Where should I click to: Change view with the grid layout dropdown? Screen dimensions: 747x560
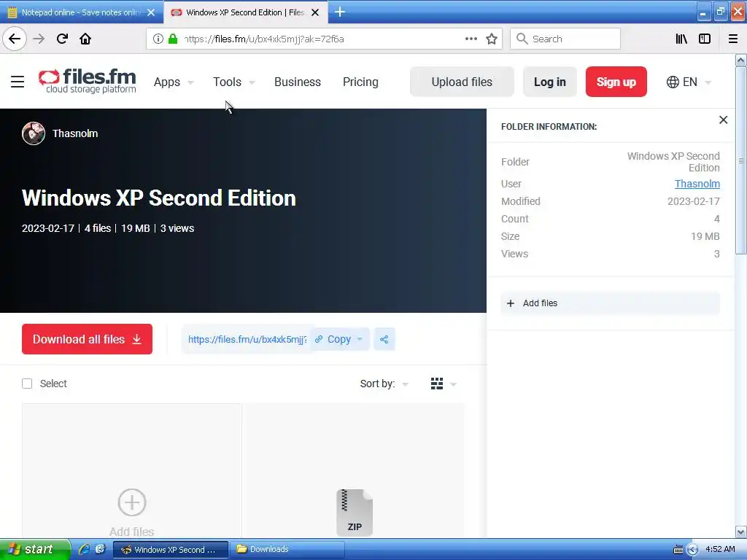pyautogui.click(x=443, y=384)
